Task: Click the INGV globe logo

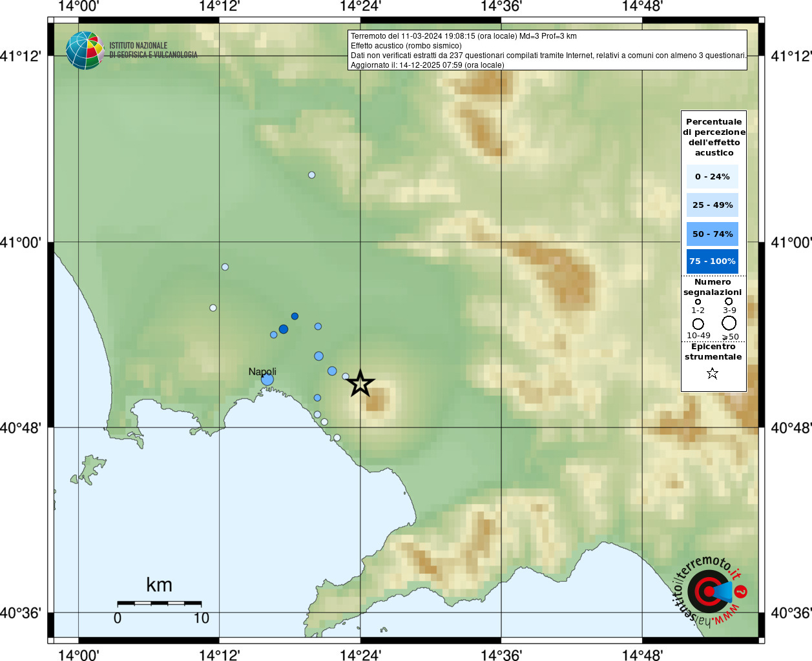Action: pos(85,50)
